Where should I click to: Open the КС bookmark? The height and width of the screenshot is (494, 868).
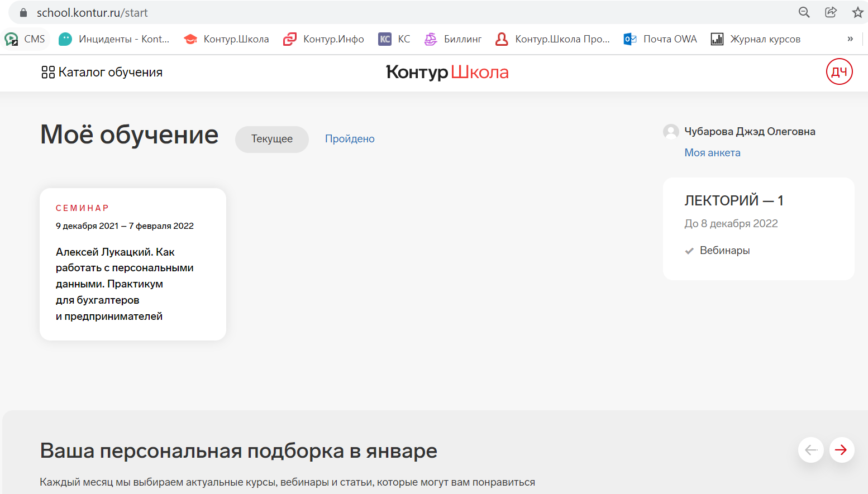pos(394,39)
